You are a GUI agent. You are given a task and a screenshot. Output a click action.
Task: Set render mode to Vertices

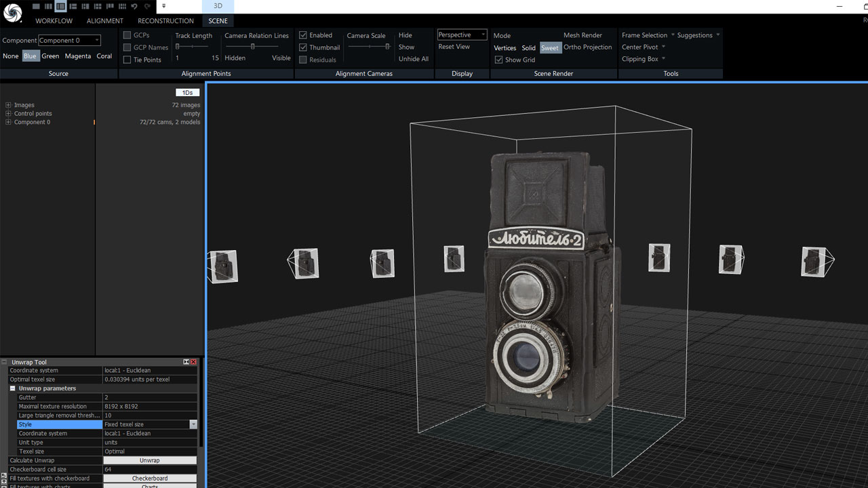coord(505,48)
